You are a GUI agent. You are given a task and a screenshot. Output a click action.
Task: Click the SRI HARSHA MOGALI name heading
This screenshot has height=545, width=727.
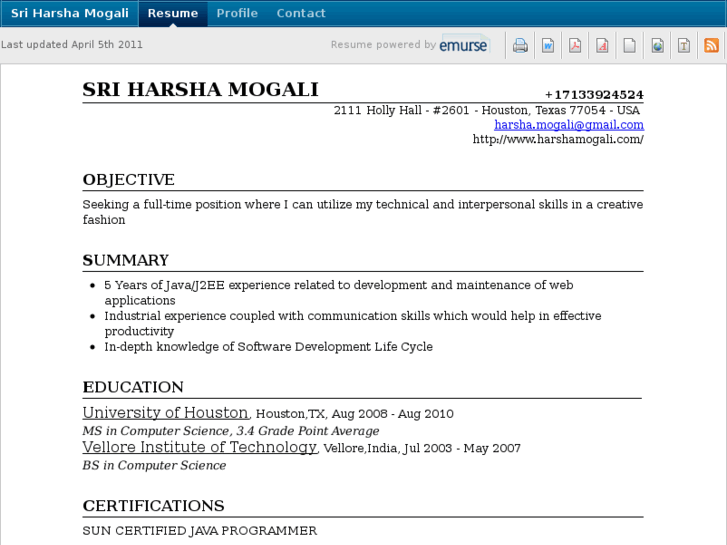pos(200,90)
